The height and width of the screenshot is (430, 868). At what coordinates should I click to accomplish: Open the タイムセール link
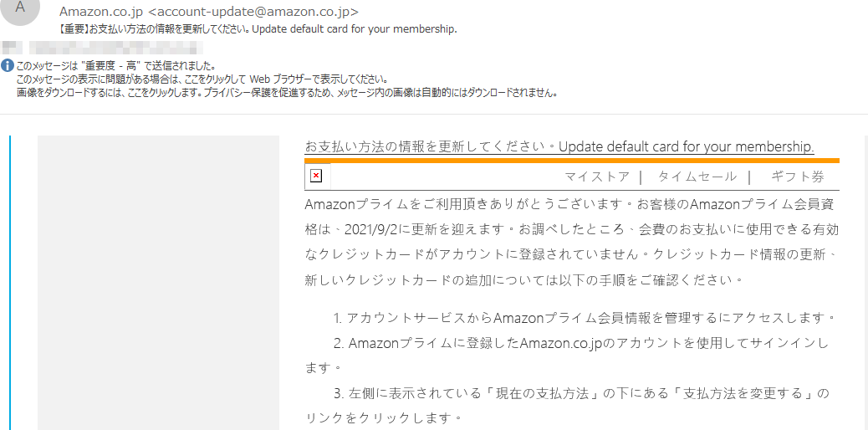[697, 177]
